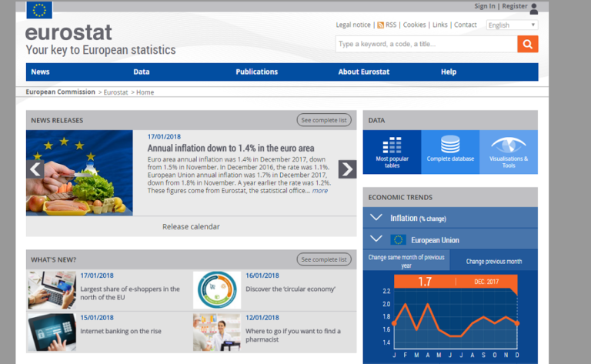Click the orange search magnifier button
This screenshot has width=591, height=364.
(x=528, y=44)
